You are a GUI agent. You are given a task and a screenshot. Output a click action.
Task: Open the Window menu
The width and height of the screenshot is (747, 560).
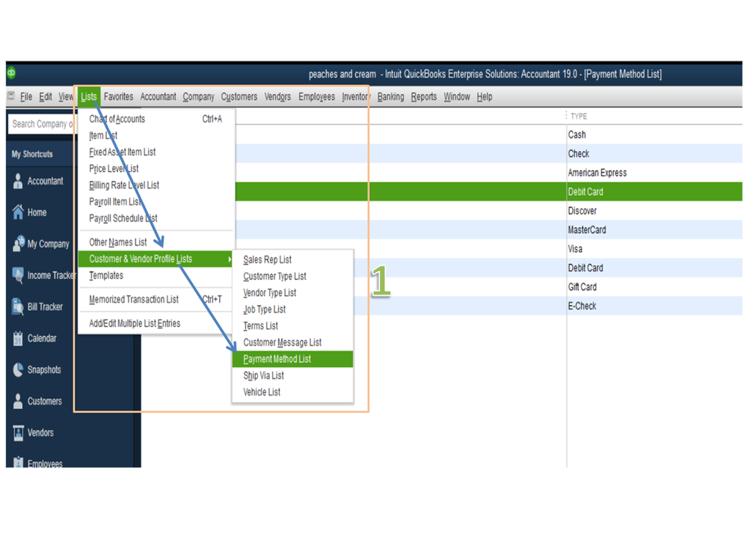457,96
